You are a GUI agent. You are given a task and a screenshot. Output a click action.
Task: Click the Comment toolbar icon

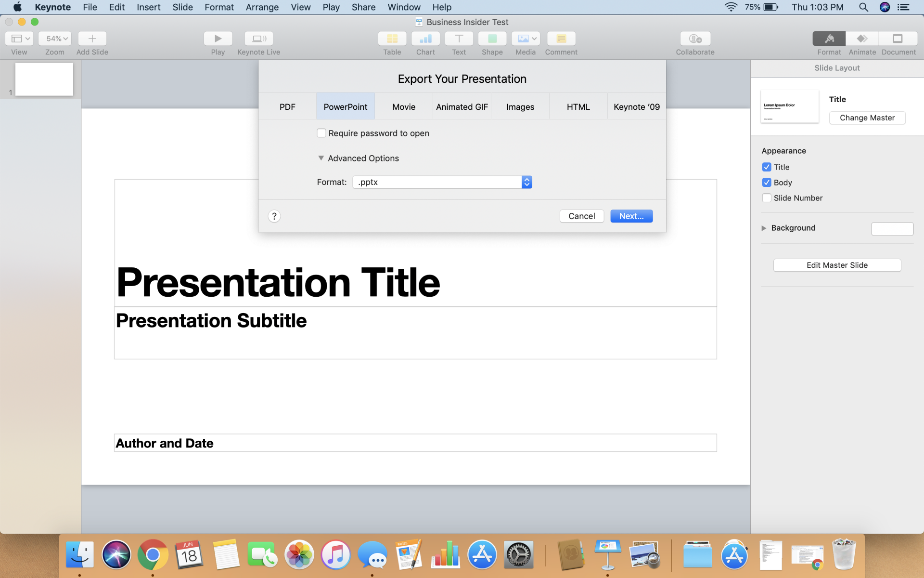(x=561, y=39)
